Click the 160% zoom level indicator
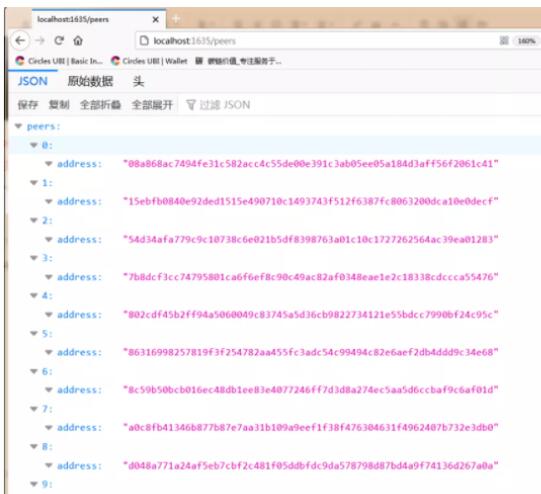The width and height of the screenshot is (541, 494). click(526, 41)
